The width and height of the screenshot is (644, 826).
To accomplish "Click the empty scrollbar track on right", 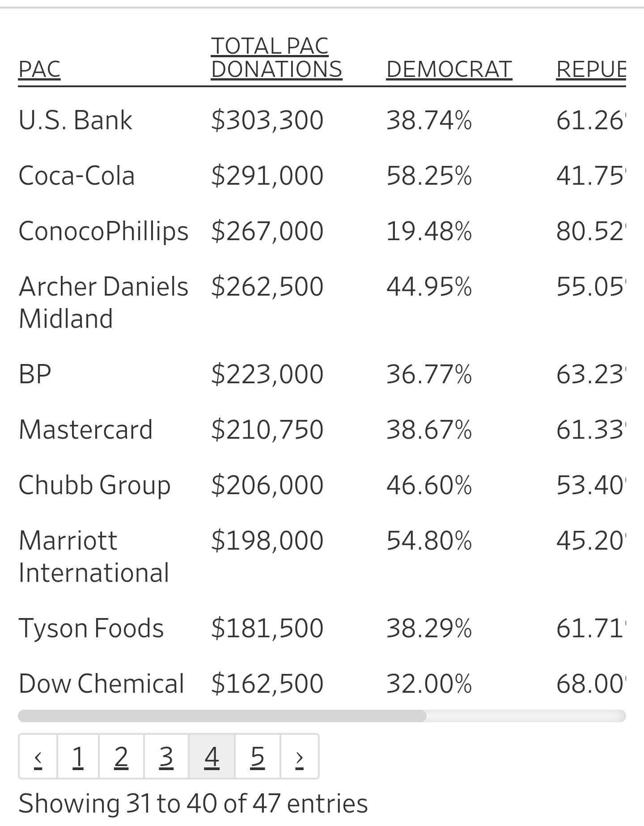I will pyautogui.click(x=526, y=716).
